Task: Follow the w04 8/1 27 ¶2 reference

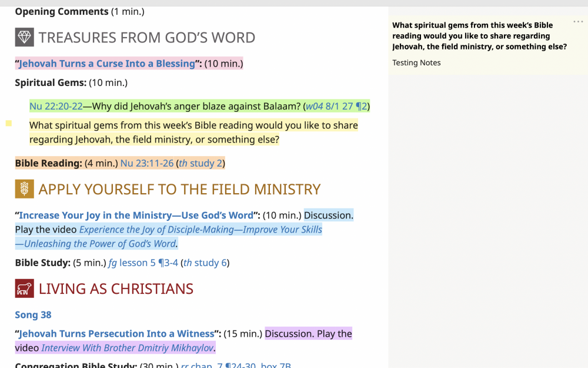Action: click(336, 107)
